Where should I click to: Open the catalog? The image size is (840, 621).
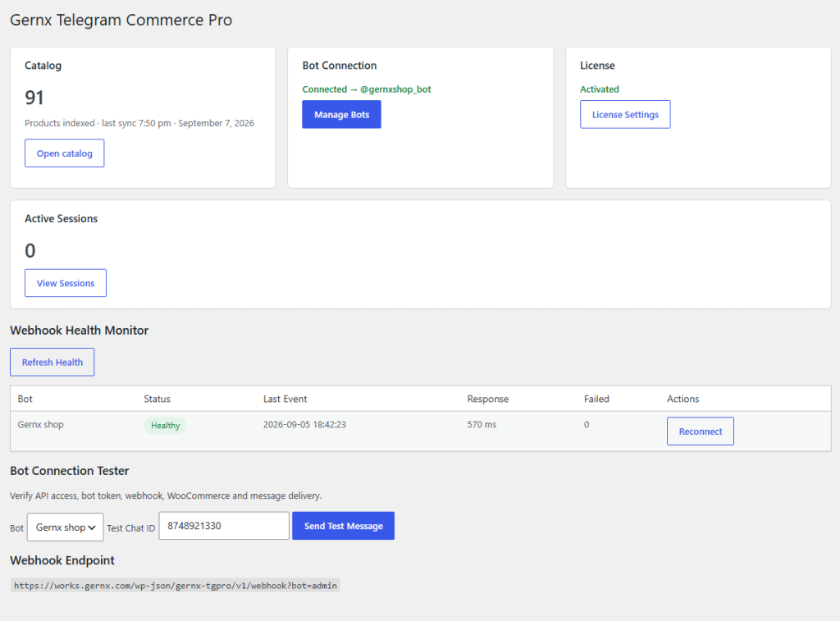point(64,153)
